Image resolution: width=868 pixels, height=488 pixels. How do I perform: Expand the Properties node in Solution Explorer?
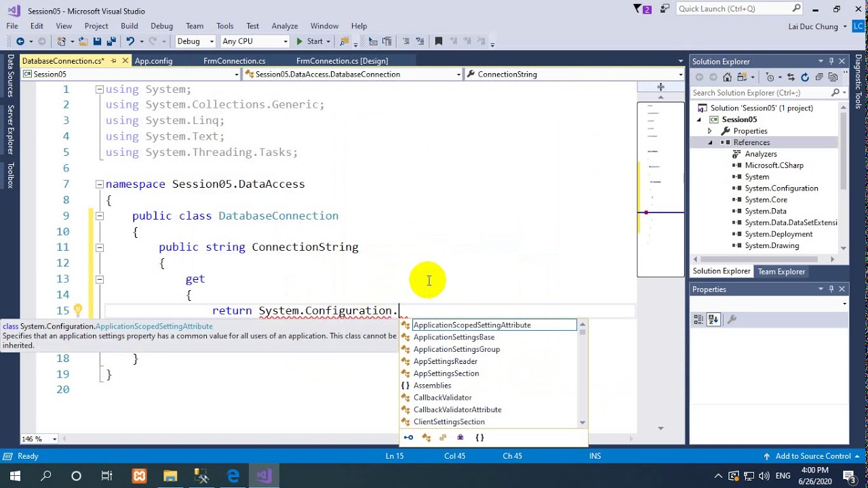(x=710, y=131)
